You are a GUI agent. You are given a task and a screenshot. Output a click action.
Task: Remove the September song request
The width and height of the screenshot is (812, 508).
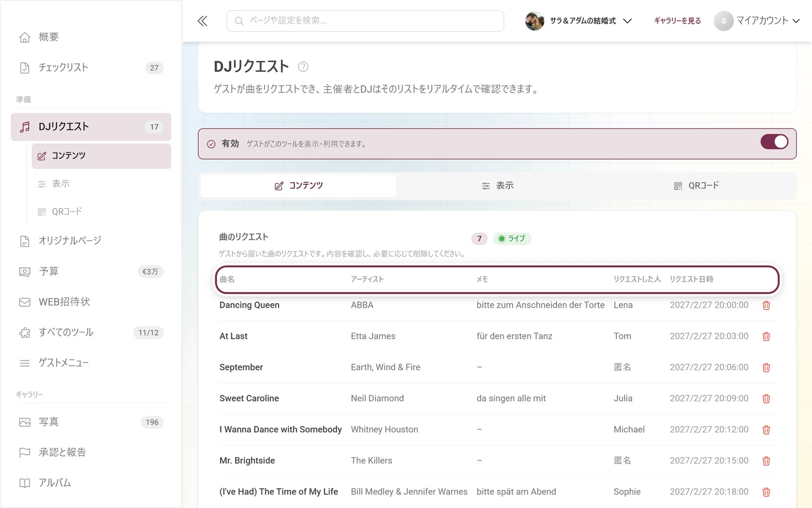pyautogui.click(x=766, y=367)
